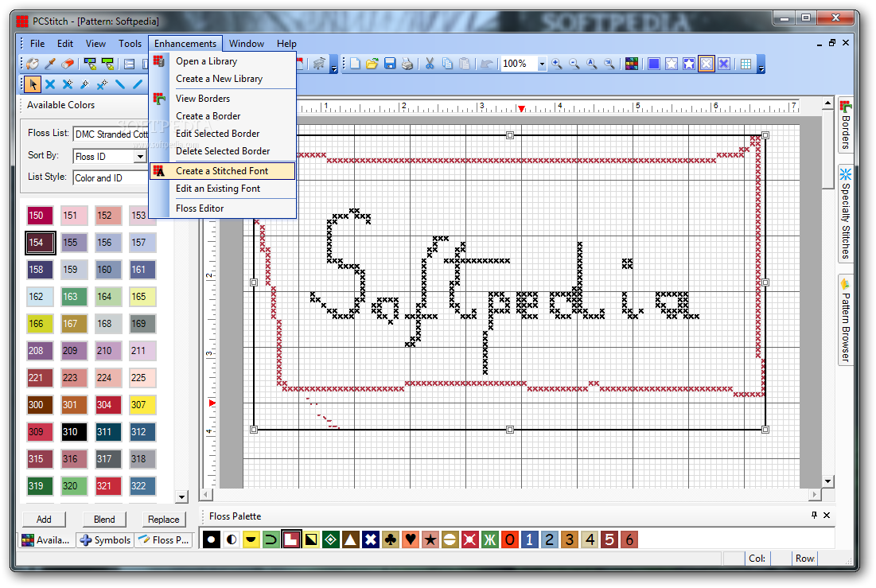Select the number 5 palette symbol
The width and height of the screenshot is (876, 588).
(609, 539)
